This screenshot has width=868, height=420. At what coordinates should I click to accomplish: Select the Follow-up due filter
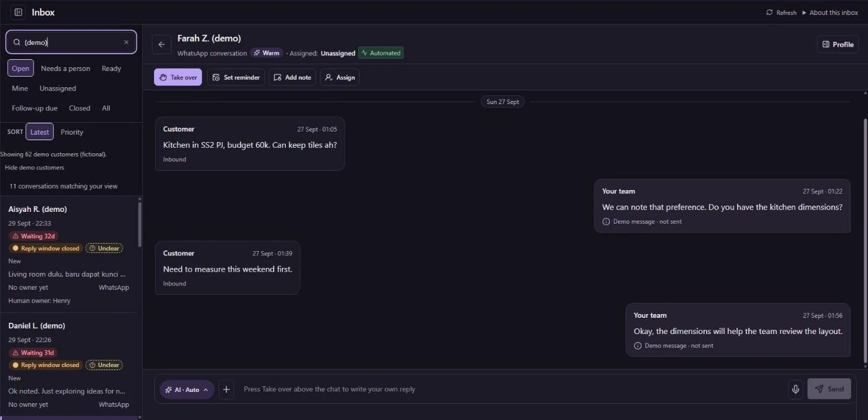click(x=34, y=108)
